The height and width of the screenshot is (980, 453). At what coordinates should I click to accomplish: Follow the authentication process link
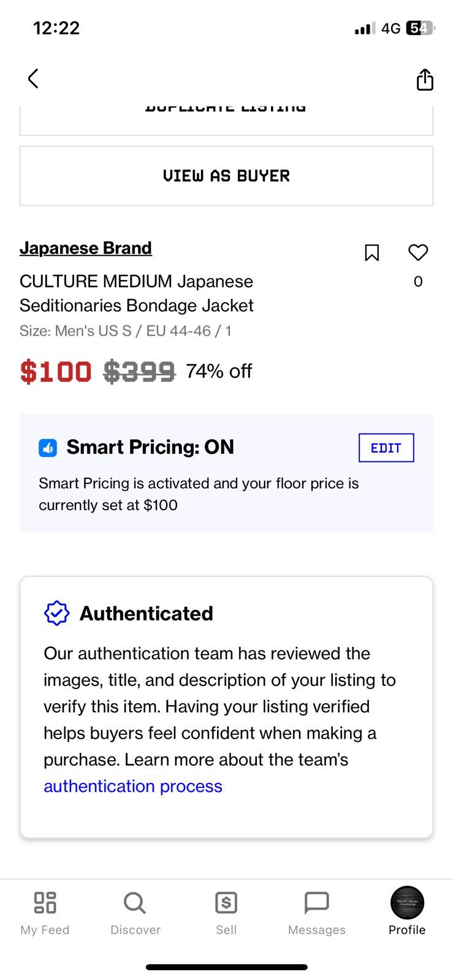[133, 786]
